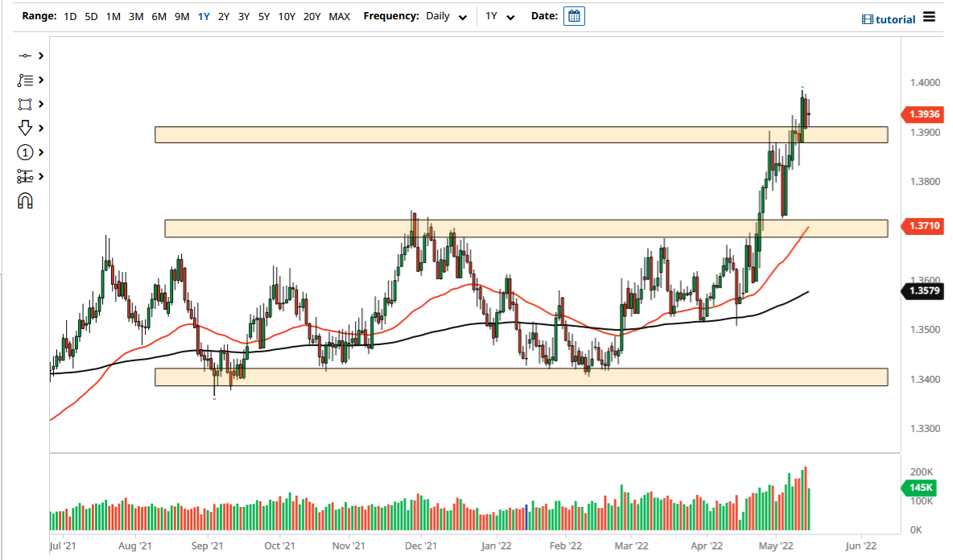Select the rectangle shape drawing tool

(x=24, y=104)
